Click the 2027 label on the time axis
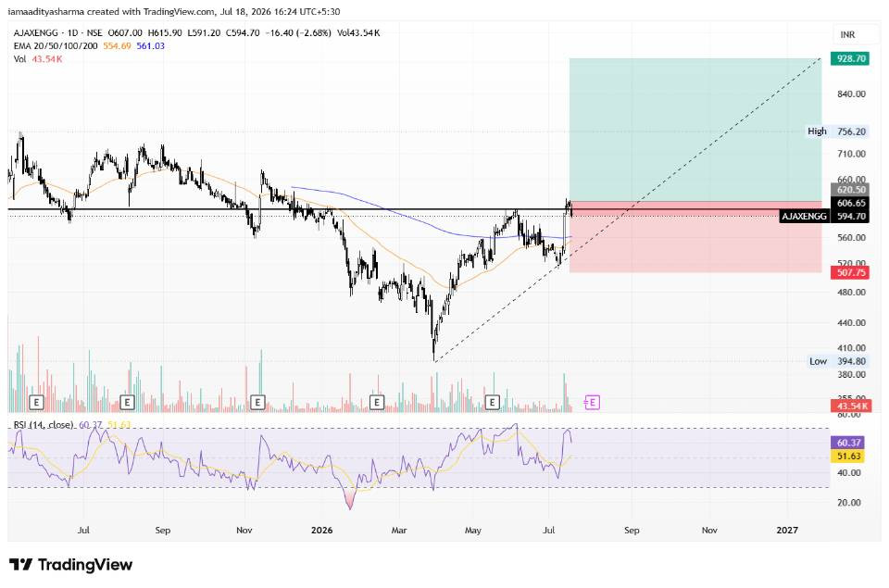The image size is (889, 588). [787, 531]
